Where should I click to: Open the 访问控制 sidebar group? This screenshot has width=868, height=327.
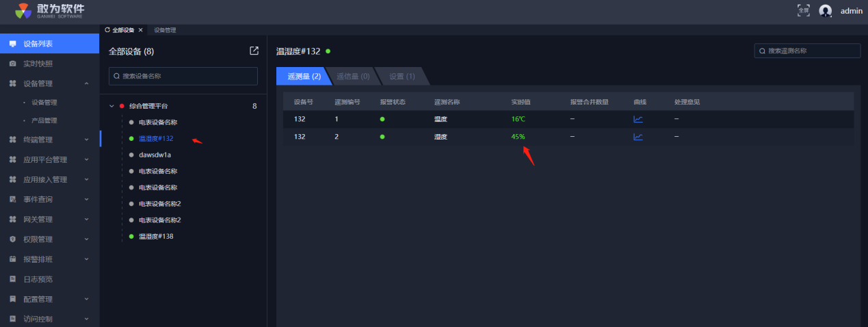(49, 319)
